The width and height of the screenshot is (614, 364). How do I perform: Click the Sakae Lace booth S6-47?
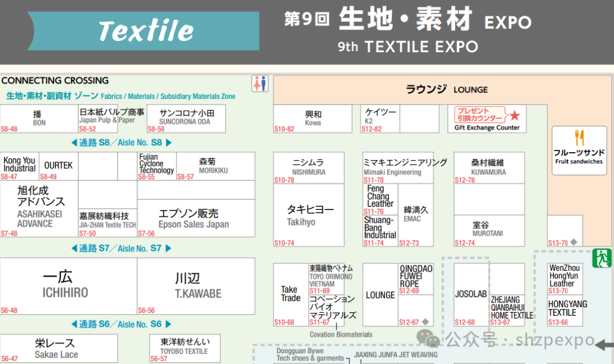[x=59, y=348]
